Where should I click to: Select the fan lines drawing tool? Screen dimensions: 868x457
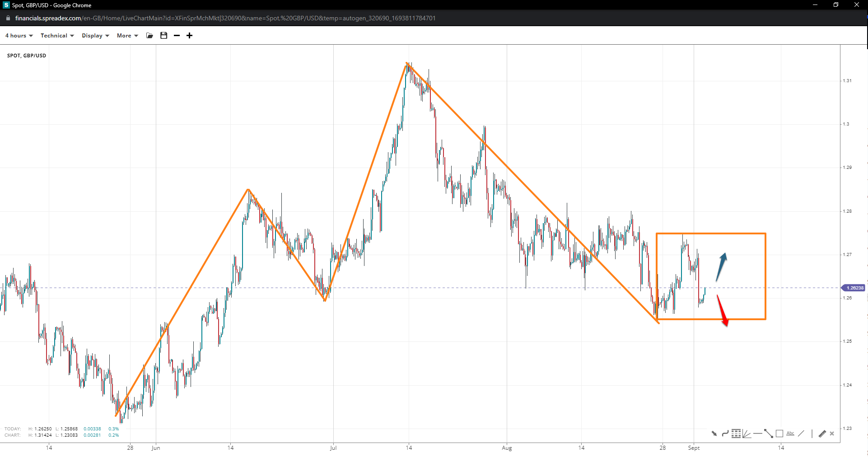[x=747, y=434]
